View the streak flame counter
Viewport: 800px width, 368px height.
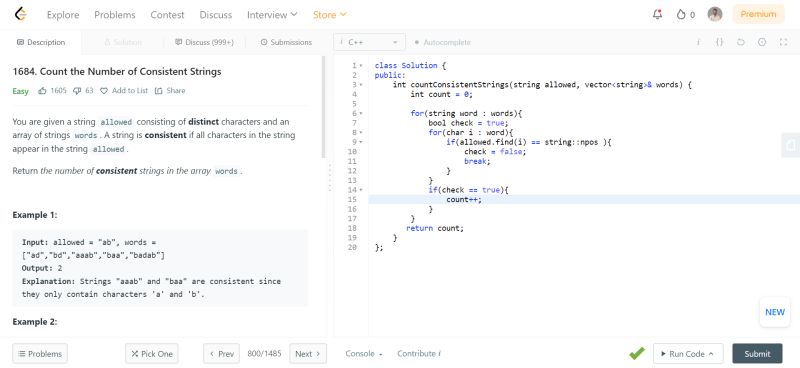[x=685, y=15]
